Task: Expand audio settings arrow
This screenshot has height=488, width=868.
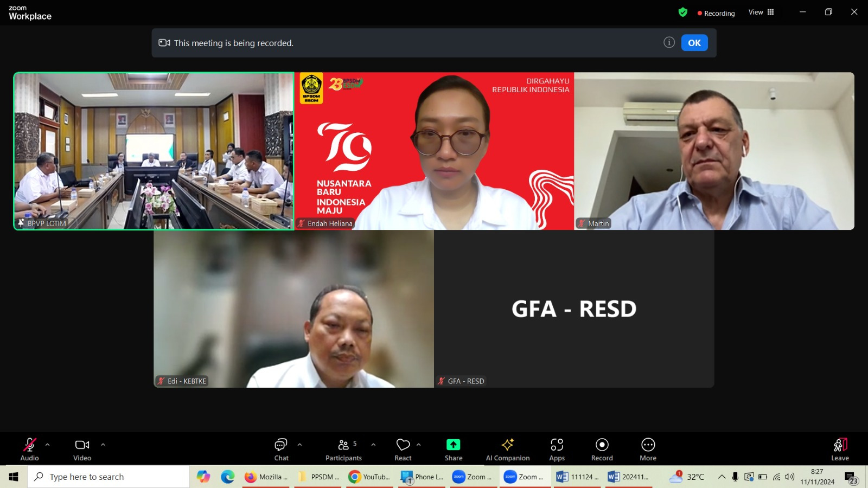Action: (48, 445)
